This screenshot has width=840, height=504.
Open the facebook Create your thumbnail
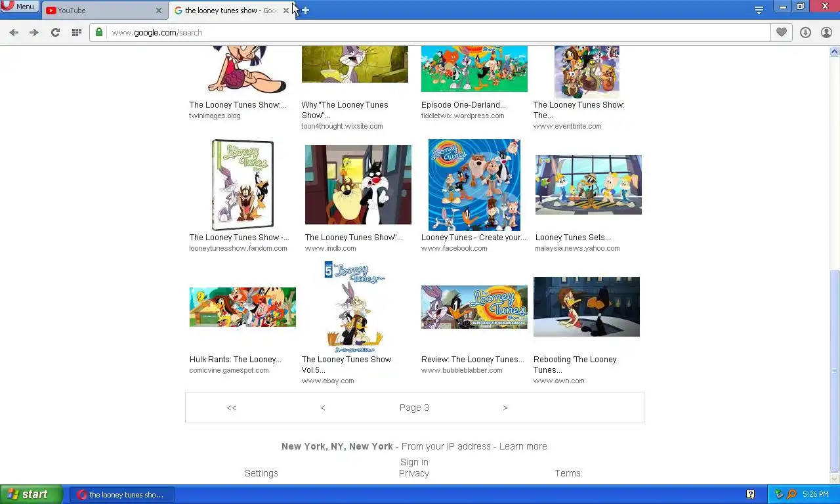[x=474, y=184]
